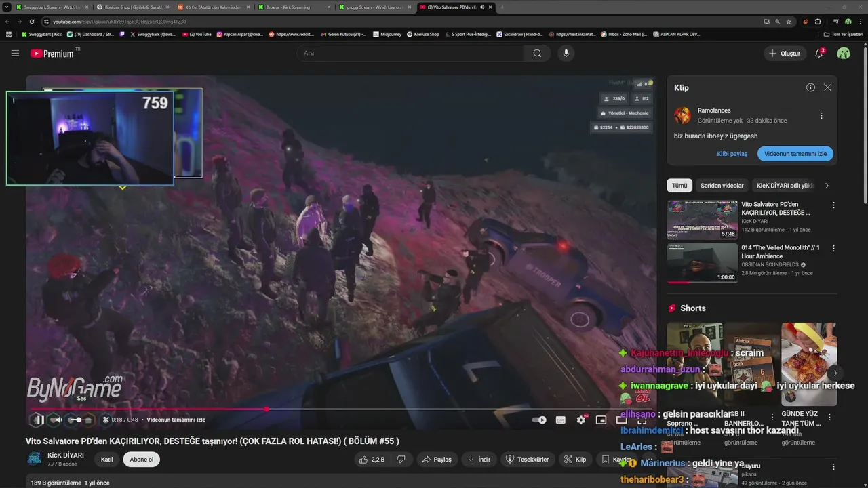868x488 pixels.
Task: Open the Klip panel info icon
Action: pos(810,87)
